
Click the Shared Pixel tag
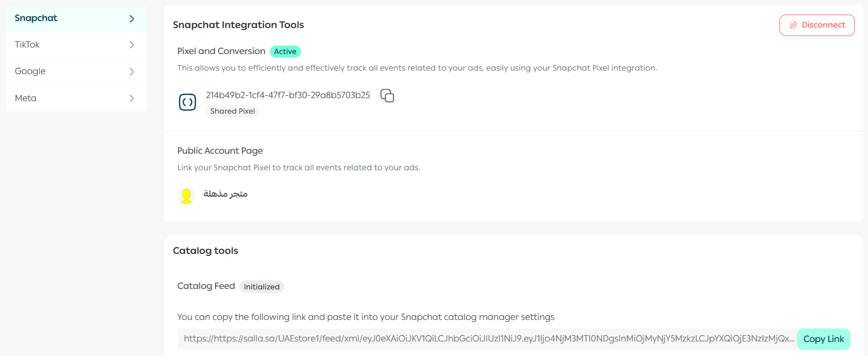232,111
